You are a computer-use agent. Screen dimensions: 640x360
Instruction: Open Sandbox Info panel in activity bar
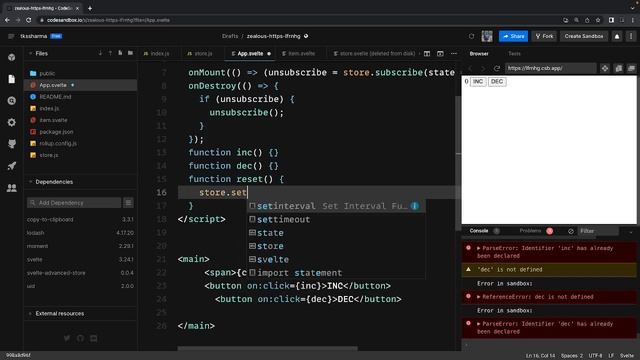(11, 57)
